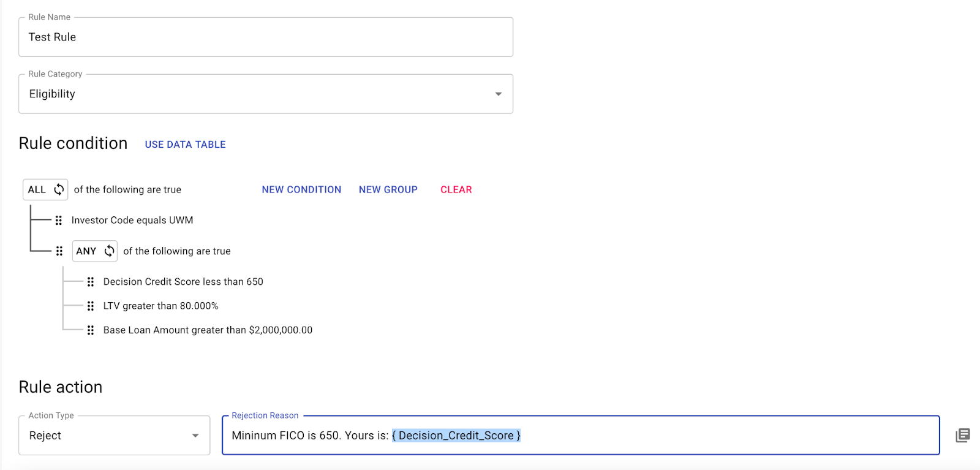Screen dimensions: 980x470
Task: Open the Rule Category dropdown arrow
Action: coord(499,94)
